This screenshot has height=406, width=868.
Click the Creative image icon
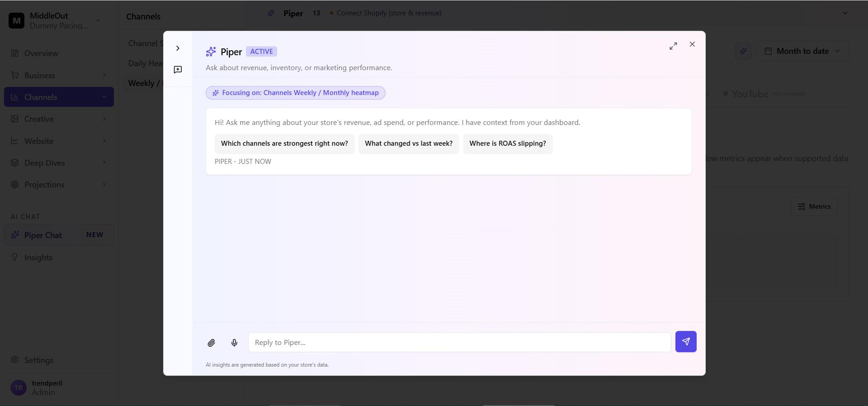[x=15, y=119]
